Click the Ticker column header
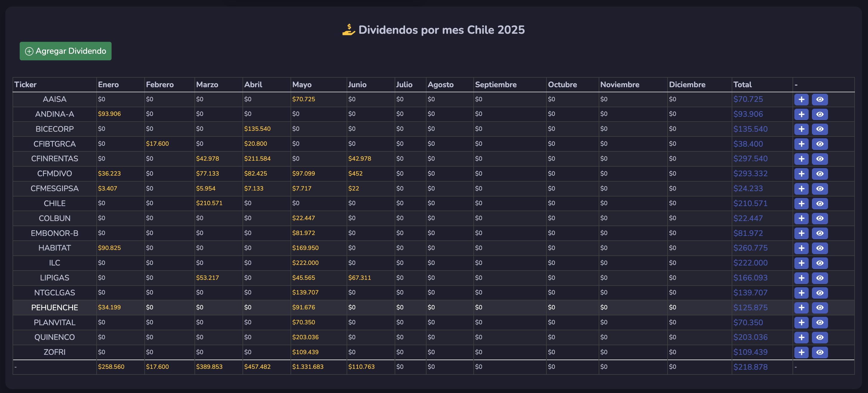The height and width of the screenshot is (393, 868). 25,85
